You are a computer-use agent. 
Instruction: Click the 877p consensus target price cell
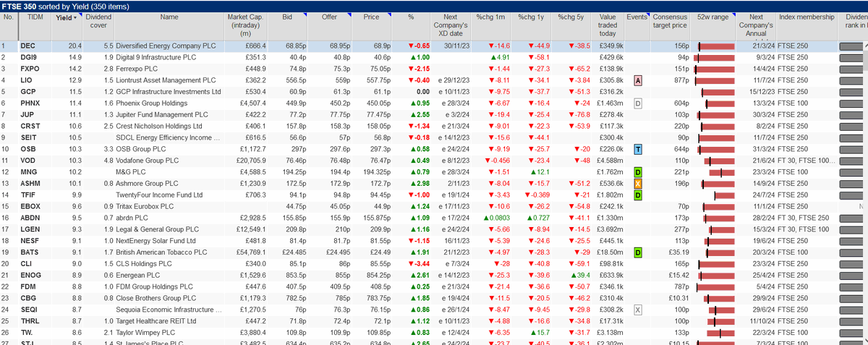681,80
